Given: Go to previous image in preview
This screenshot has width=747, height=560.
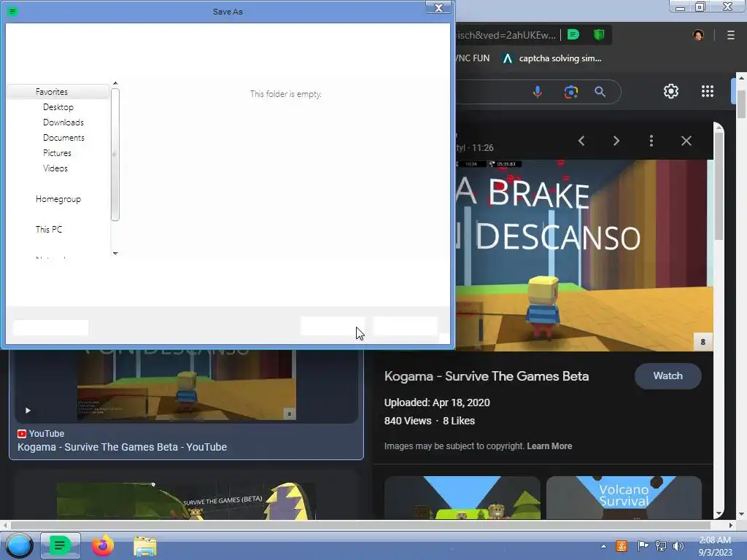Looking at the screenshot, I should (x=581, y=141).
